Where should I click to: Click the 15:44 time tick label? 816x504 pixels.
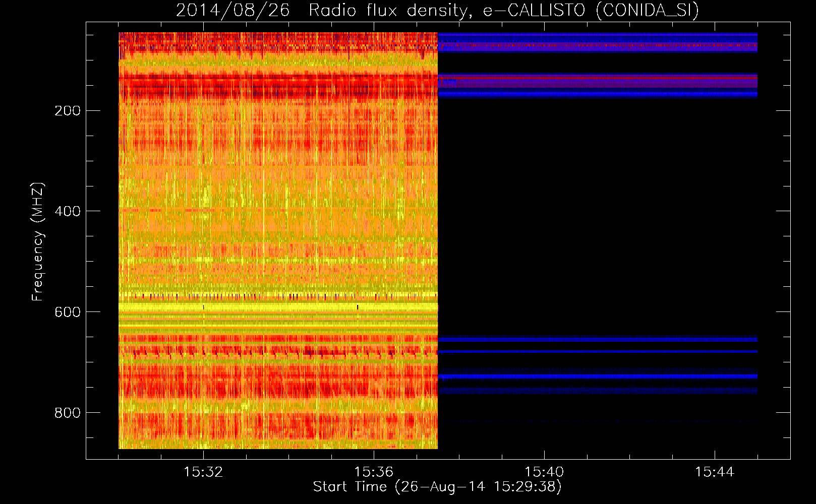pyautogui.click(x=715, y=472)
